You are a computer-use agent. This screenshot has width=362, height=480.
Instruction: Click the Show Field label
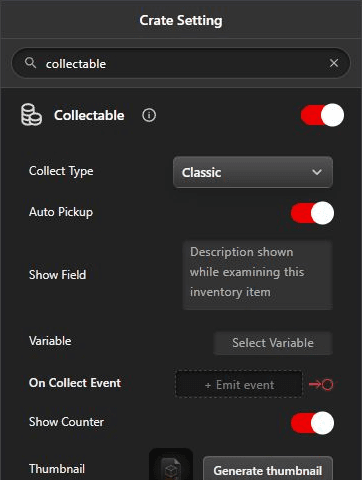click(x=57, y=275)
